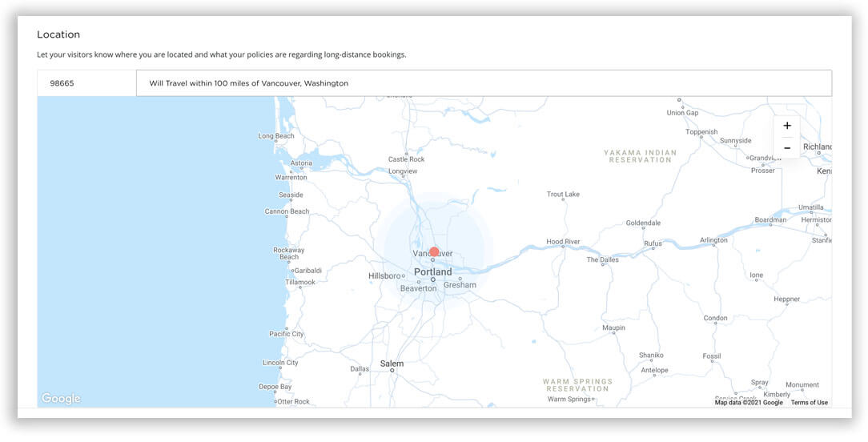The width and height of the screenshot is (868, 442).
Task: Click the Toppenish label on map
Action: coord(701,132)
